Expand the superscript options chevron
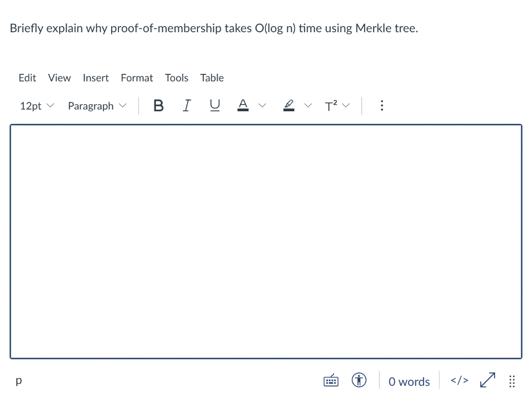This screenshot has height=401, width=532. point(345,105)
